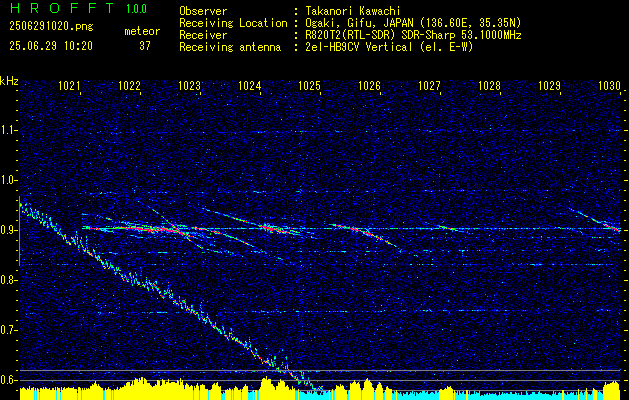The image size is (629, 400).
Task: Click the 1028 time axis marker
Action: (x=489, y=86)
